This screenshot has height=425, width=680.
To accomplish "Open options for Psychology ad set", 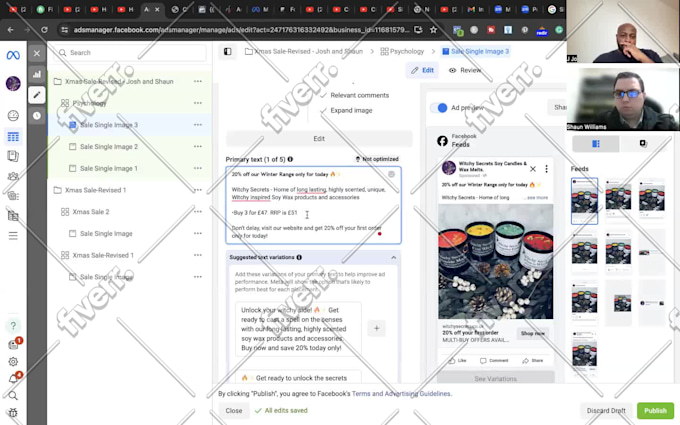I will pos(198,103).
